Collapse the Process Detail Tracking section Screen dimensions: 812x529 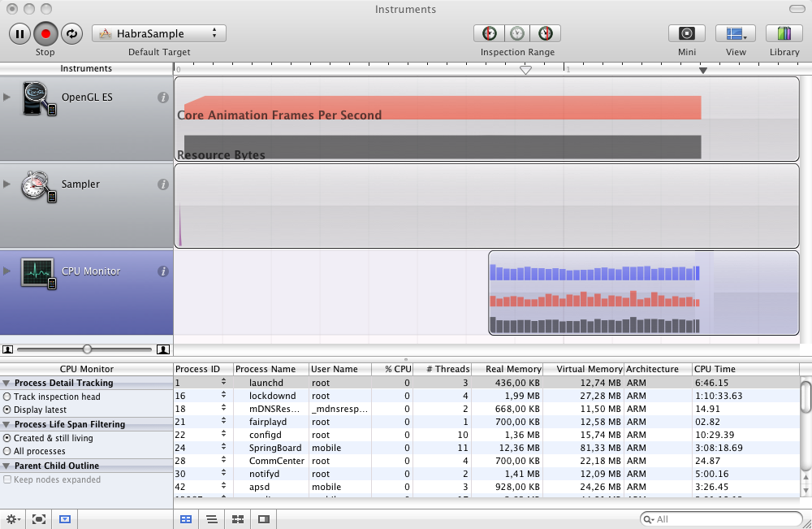tap(6, 383)
